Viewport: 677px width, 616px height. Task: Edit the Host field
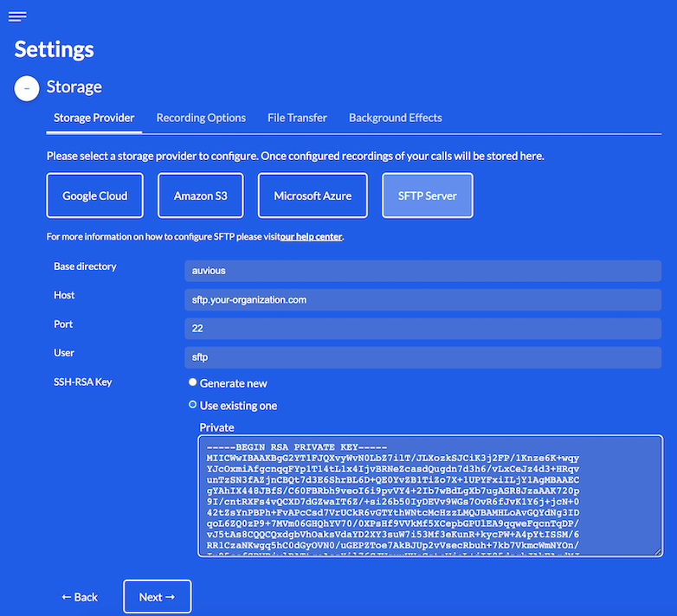422,300
